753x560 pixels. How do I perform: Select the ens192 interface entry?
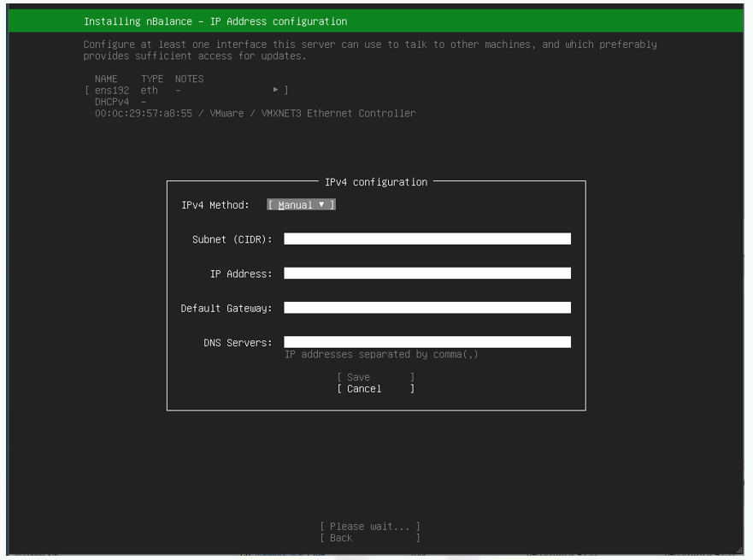[x=112, y=91]
